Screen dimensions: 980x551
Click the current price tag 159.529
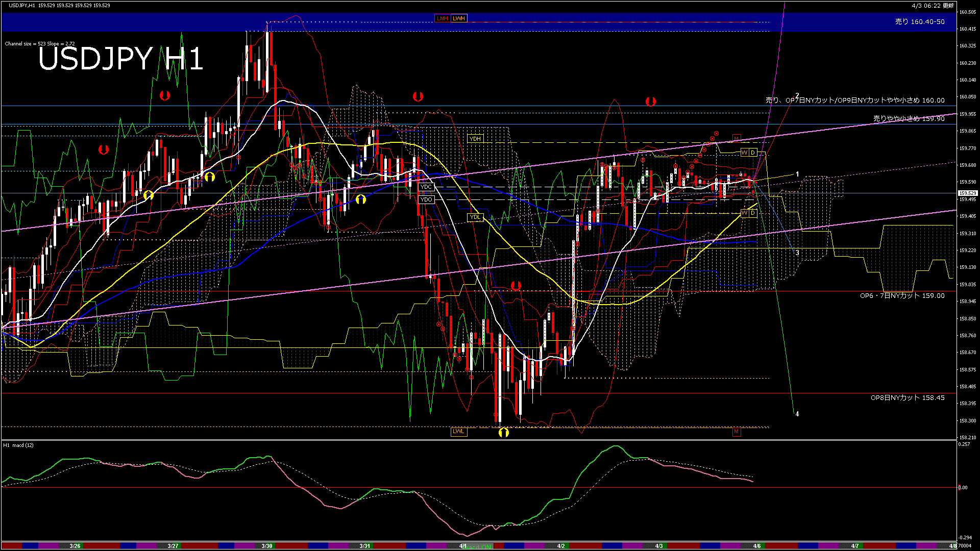[967, 193]
